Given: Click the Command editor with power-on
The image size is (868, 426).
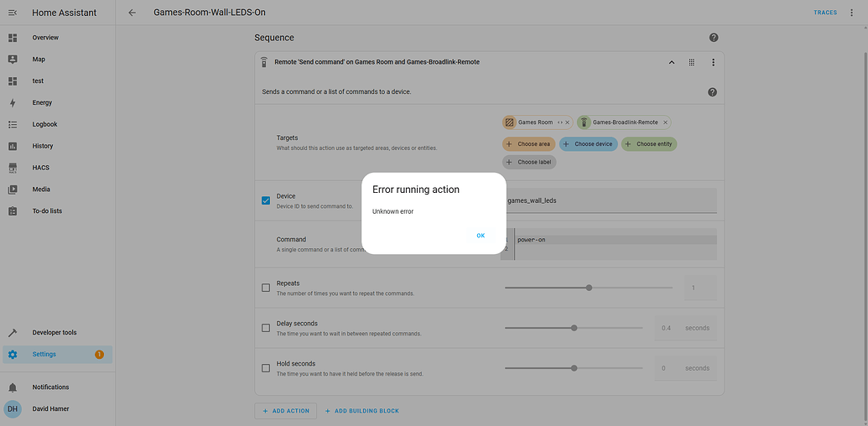Looking at the screenshot, I should click(609, 244).
